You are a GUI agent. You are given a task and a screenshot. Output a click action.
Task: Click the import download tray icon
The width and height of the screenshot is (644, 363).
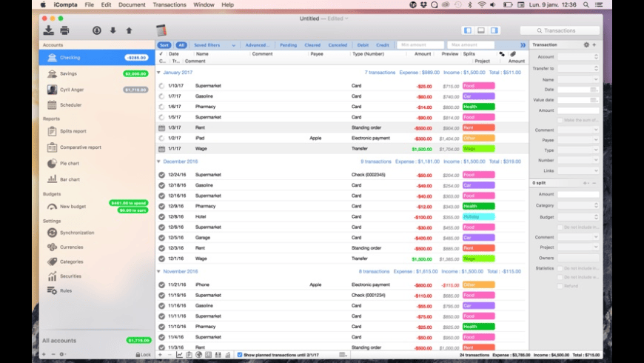[x=48, y=30]
